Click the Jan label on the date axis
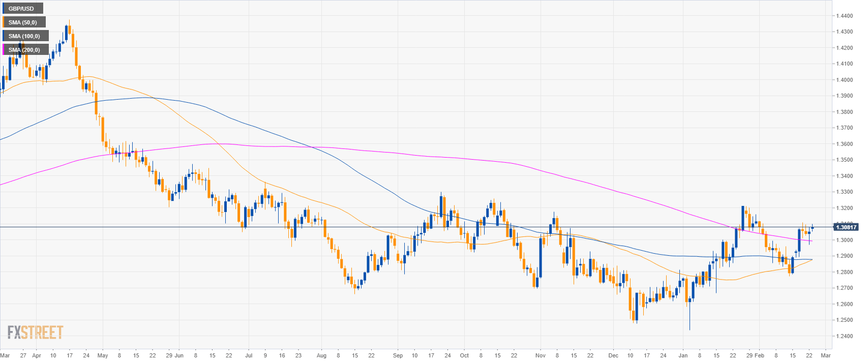Viewport: 868px width, 362px height. click(683, 356)
